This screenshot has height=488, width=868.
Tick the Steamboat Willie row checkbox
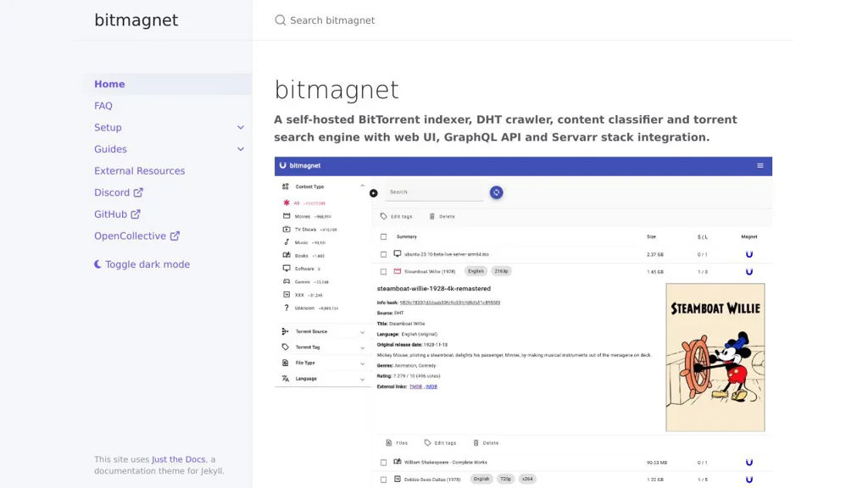pos(384,272)
